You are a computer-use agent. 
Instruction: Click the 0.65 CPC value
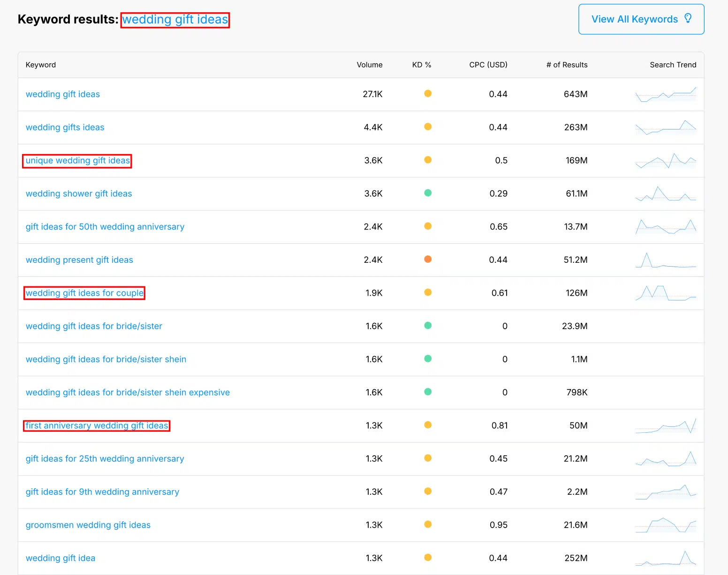(x=499, y=227)
